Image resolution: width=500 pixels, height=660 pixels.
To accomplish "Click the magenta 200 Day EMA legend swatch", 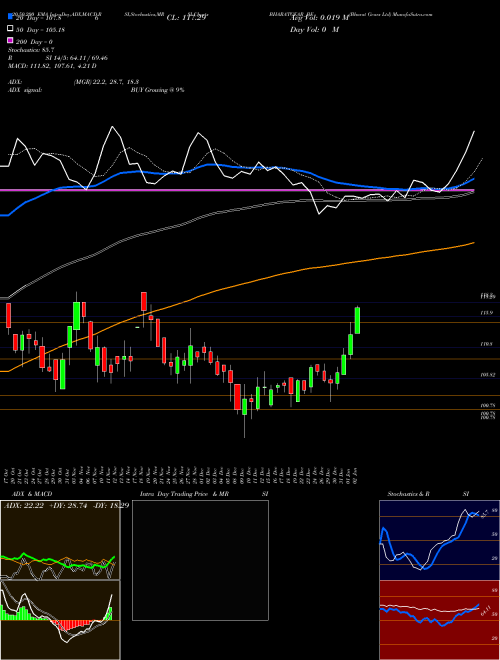I will 10,41.
